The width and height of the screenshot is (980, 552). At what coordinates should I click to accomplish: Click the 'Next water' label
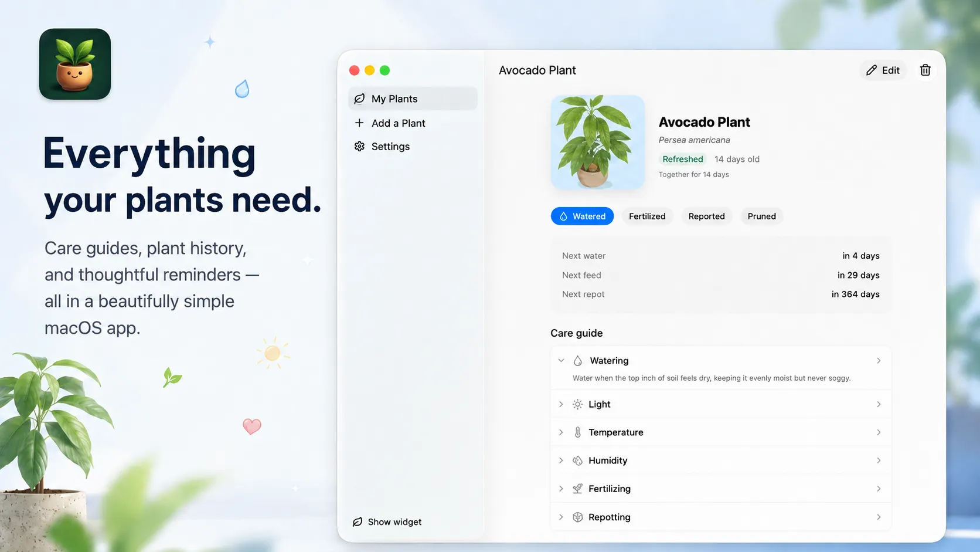[584, 256]
